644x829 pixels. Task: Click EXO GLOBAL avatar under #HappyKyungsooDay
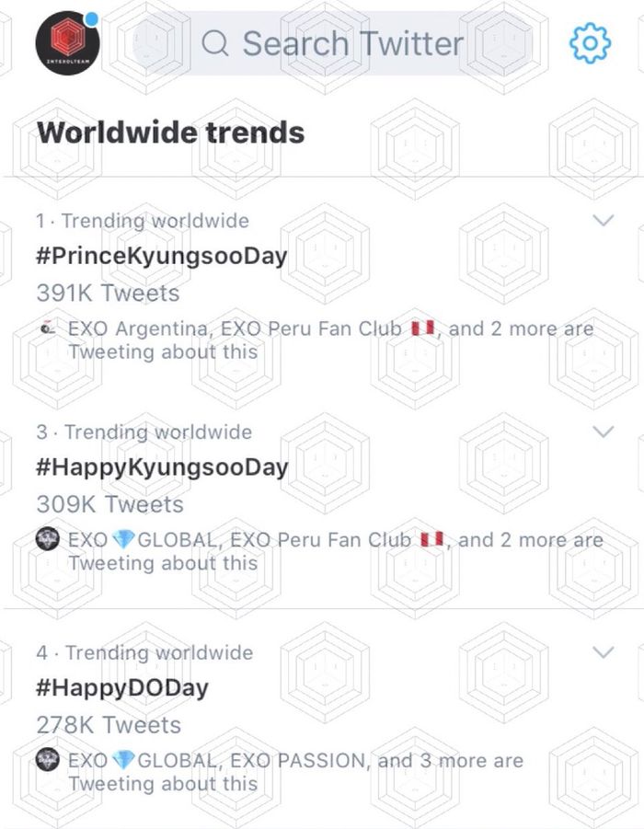click(48, 540)
